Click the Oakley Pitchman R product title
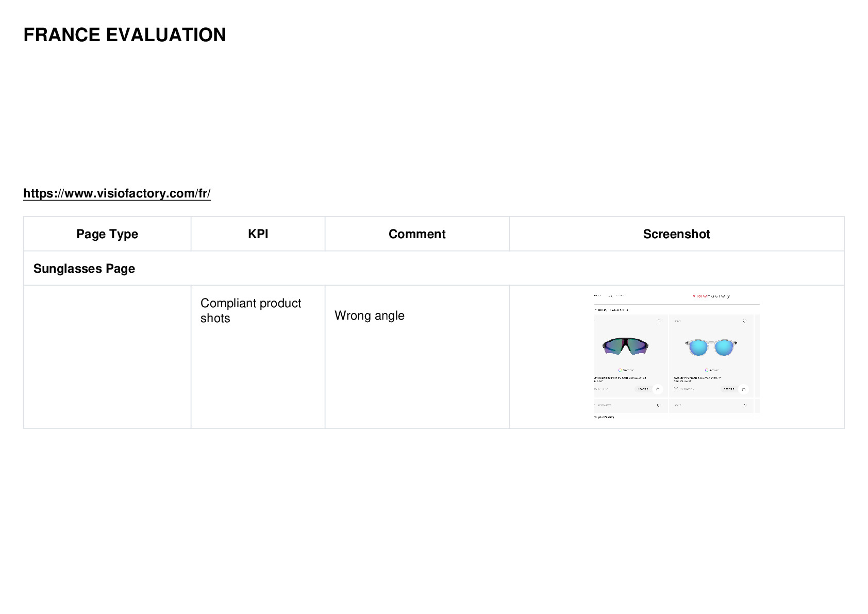This screenshot has width=868, height=614. (x=697, y=378)
